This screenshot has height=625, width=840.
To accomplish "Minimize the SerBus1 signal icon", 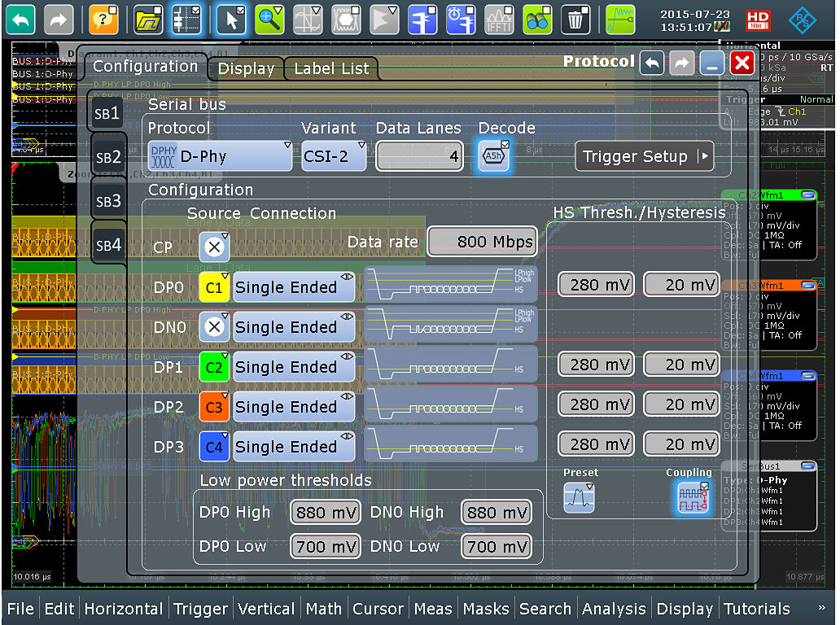I will (x=808, y=466).
